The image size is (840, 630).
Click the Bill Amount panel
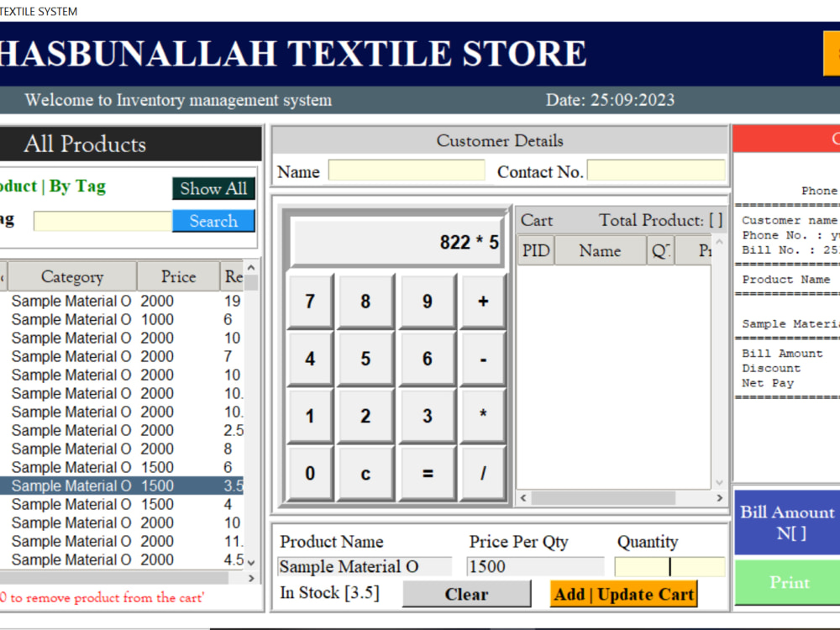tap(788, 522)
